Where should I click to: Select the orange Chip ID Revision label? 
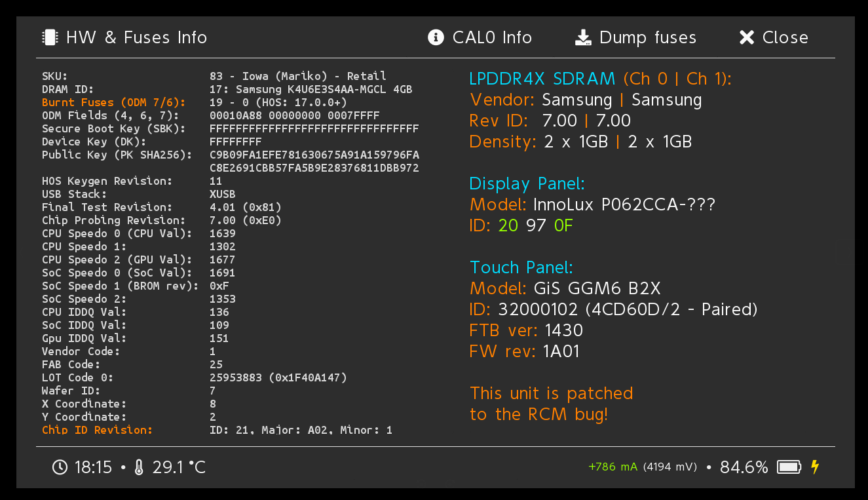pos(97,430)
